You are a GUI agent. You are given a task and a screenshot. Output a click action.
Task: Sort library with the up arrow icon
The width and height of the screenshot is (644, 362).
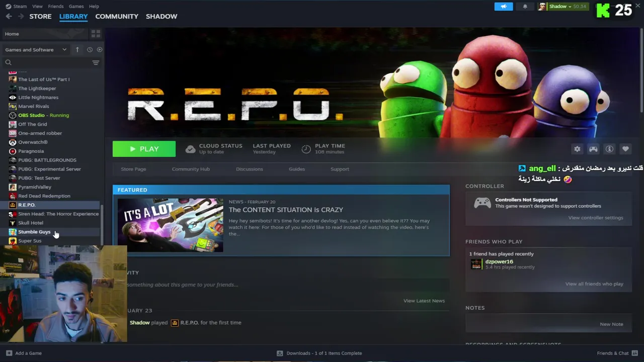(x=77, y=50)
